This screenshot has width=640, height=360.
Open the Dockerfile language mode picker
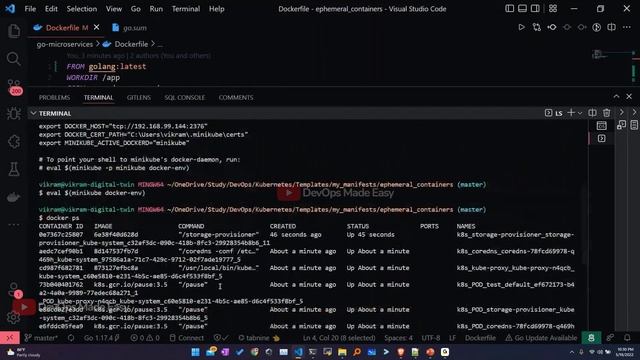[x=480, y=338]
